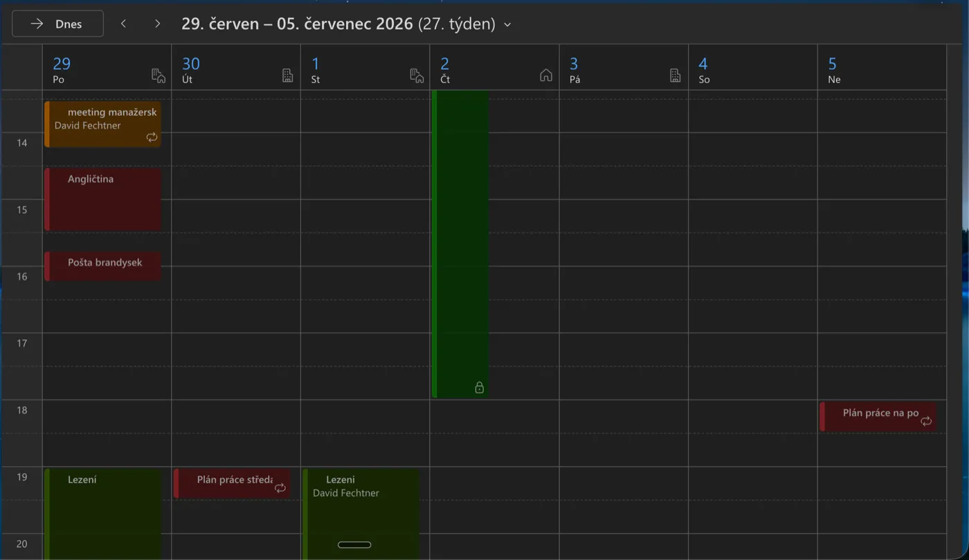The image size is (969, 560).
Task: Select the Angličtina event on Monday
Action: 102,199
